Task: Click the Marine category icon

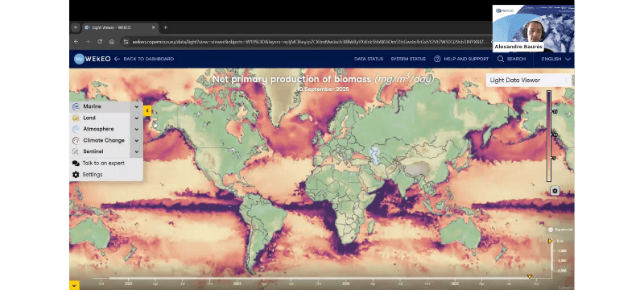Action: (x=76, y=107)
